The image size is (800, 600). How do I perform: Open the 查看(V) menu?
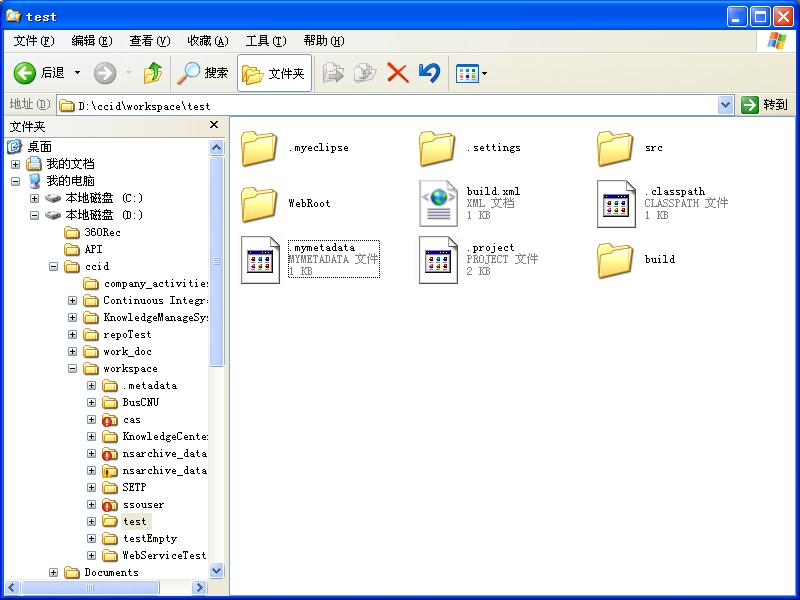(149, 41)
